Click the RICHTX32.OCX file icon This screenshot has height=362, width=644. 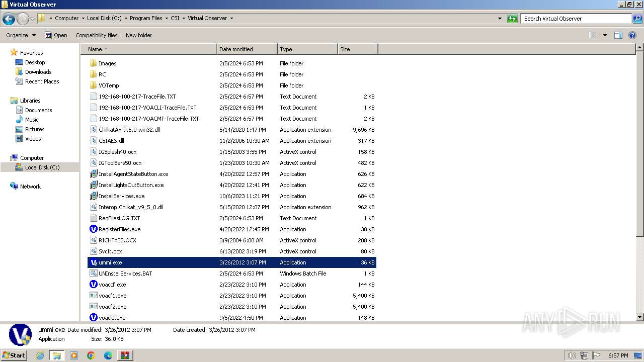93,240
